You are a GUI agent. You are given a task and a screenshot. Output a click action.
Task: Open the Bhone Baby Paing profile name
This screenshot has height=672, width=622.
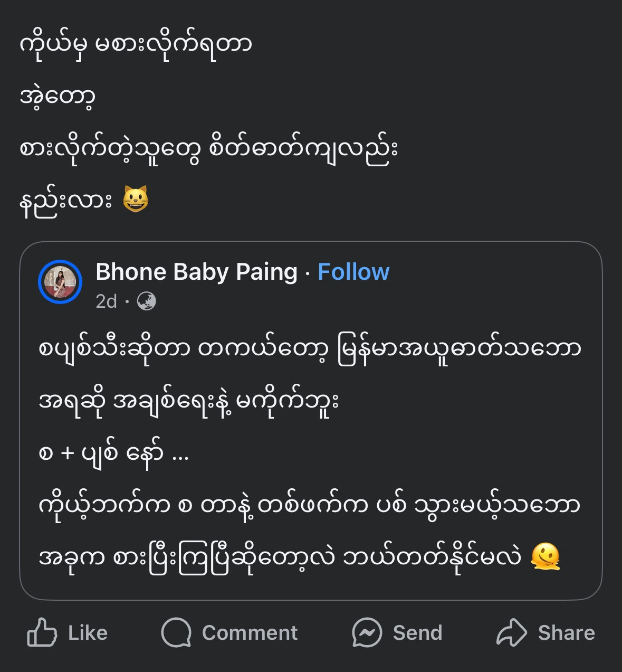point(196,272)
